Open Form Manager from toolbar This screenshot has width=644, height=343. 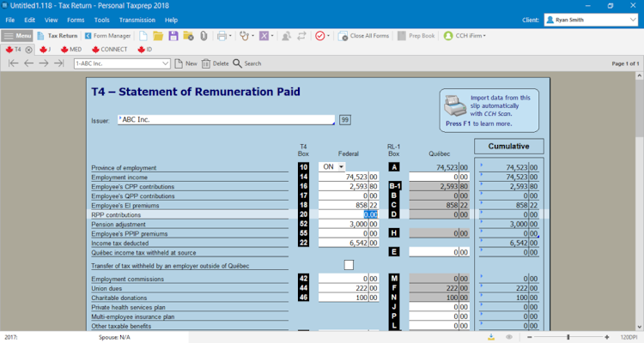107,36
